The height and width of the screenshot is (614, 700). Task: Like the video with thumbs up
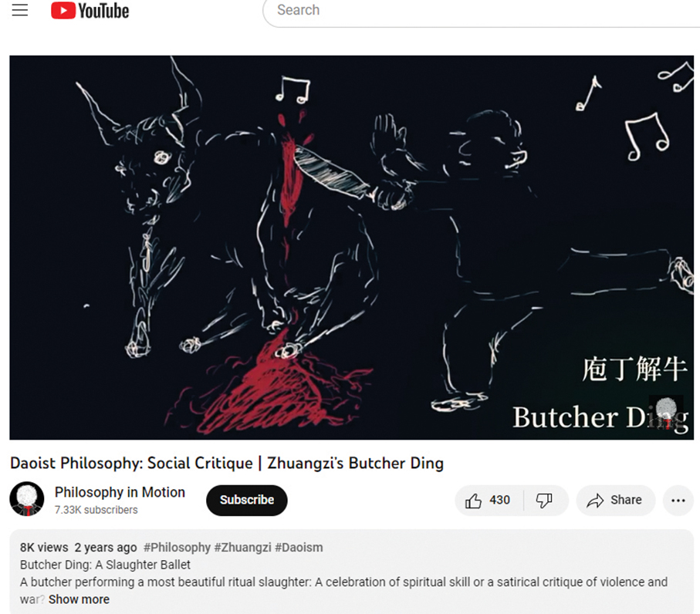click(x=489, y=500)
